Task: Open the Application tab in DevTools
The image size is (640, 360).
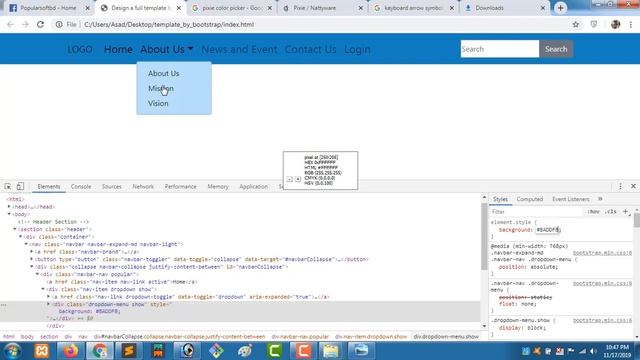Action: 253,187
